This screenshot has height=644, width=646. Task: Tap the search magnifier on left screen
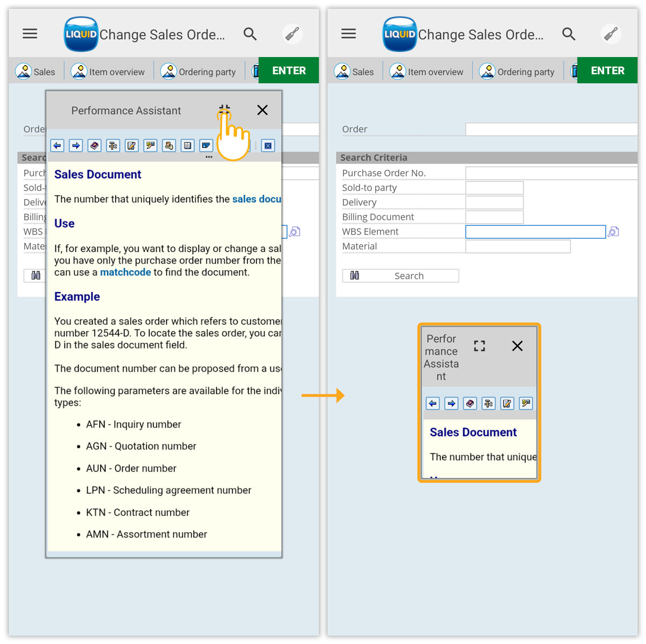click(x=250, y=34)
